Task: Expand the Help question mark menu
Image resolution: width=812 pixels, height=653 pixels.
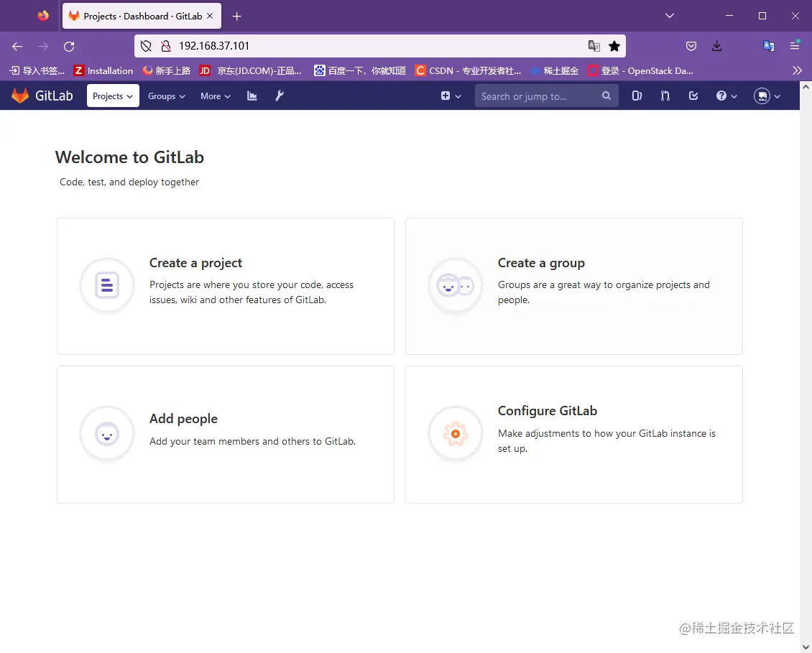Action: [726, 96]
